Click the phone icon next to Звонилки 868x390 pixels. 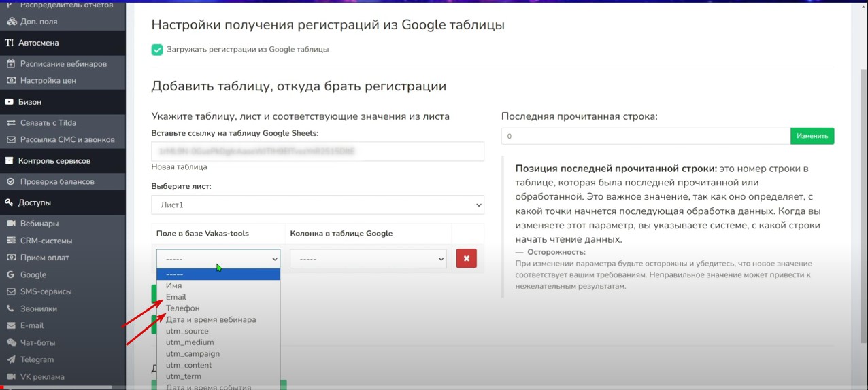10,309
